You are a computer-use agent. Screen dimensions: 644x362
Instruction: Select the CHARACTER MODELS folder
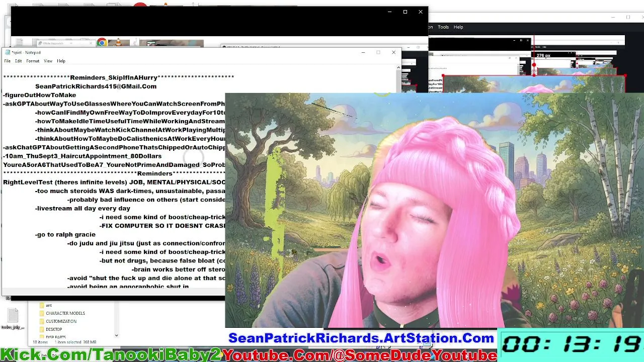coord(65,313)
